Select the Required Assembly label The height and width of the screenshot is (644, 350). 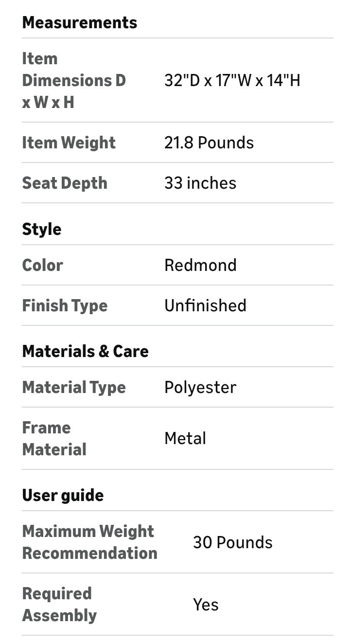[59, 604]
